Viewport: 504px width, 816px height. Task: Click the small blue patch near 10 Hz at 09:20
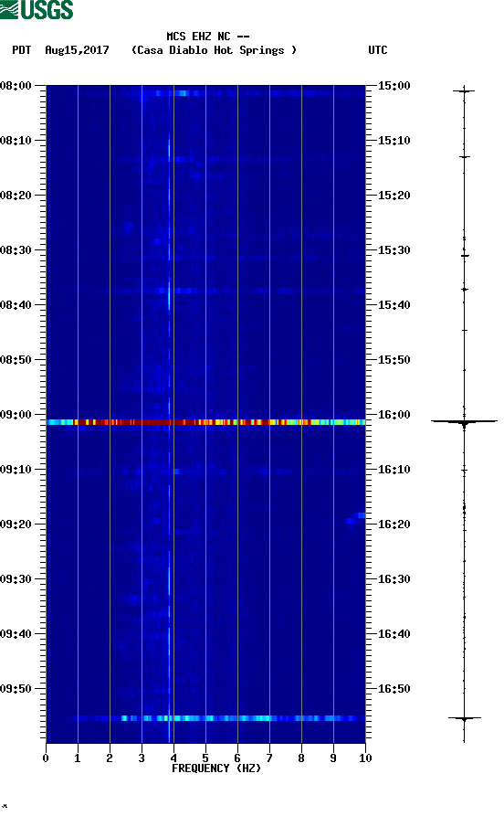356,518
